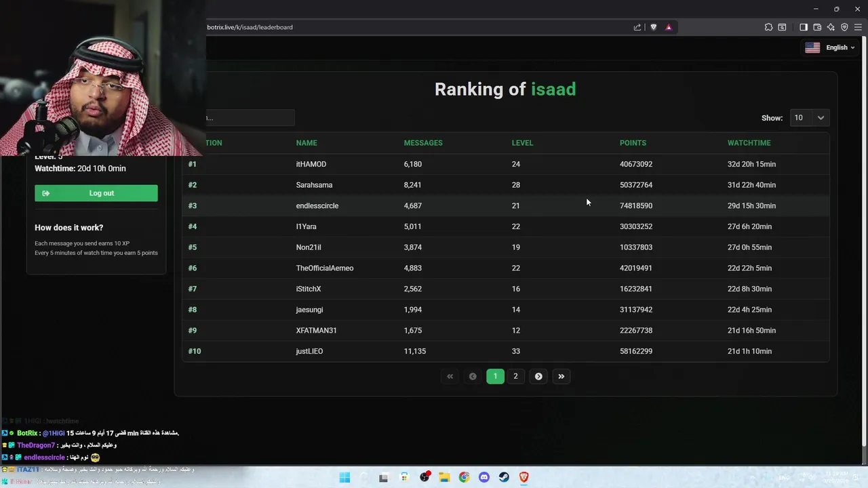This screenshot has height=488, width=868.
Task: Click the name Non21il
Action: click(309, 247)
